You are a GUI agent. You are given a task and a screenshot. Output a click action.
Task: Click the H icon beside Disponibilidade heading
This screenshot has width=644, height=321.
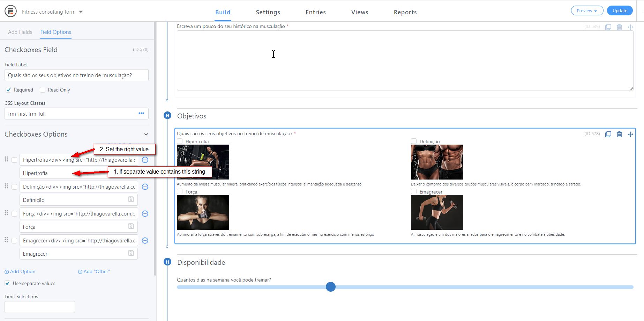(x=167, y=262)
